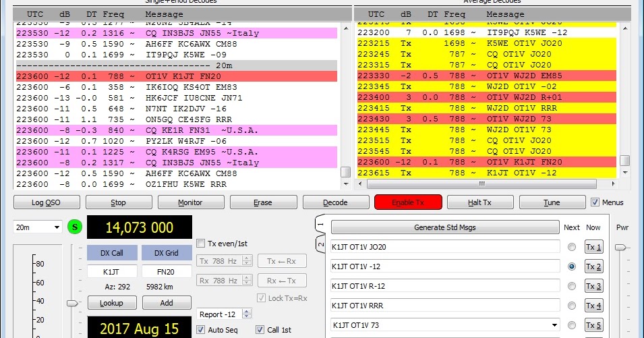Select the Next radio for K1JT OT1V RRR

tap(572, 306)
